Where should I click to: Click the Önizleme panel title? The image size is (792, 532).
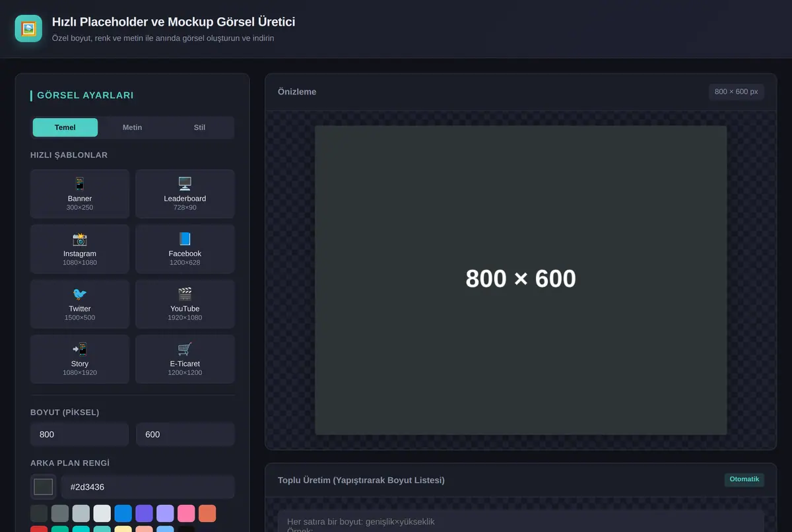297,92
